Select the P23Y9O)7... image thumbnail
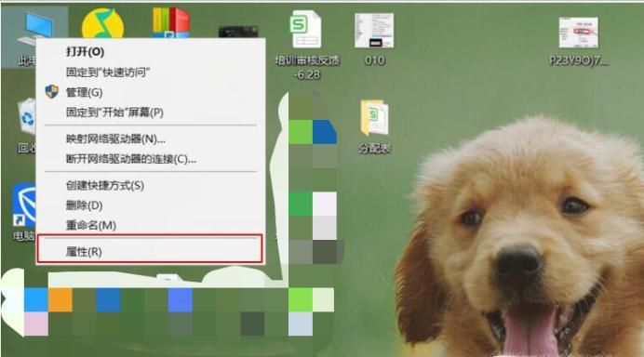644x357 pixels. (x=578, y=33)
